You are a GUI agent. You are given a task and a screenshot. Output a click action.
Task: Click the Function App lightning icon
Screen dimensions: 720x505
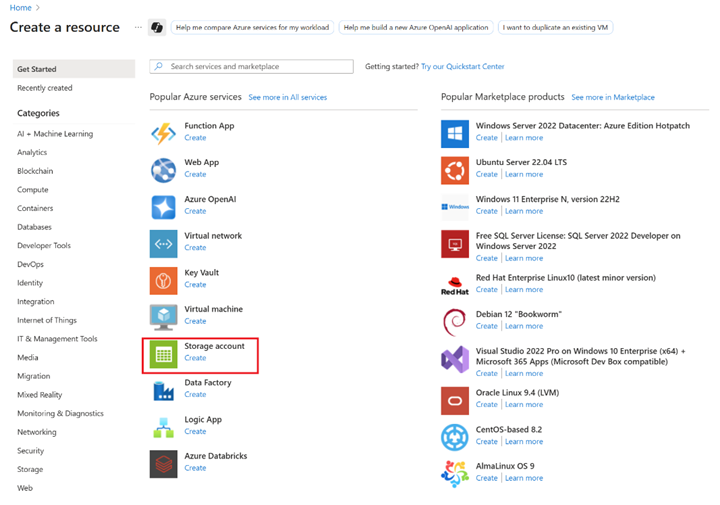[163, 133]
